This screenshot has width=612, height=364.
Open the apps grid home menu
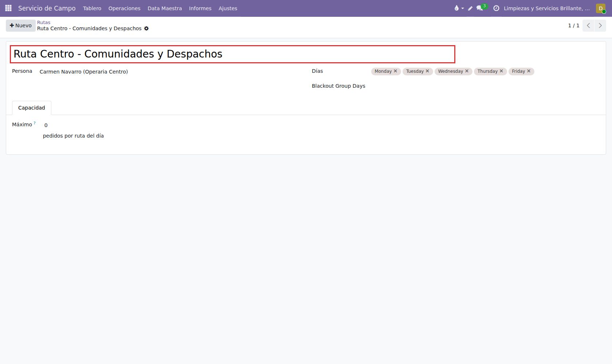pos(8,8)
